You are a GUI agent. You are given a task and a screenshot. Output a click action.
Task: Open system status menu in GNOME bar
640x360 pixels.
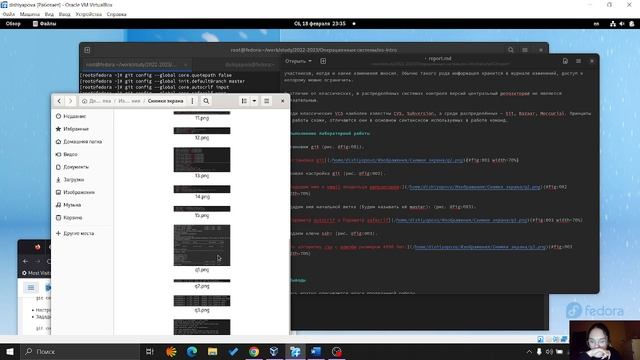622,24
